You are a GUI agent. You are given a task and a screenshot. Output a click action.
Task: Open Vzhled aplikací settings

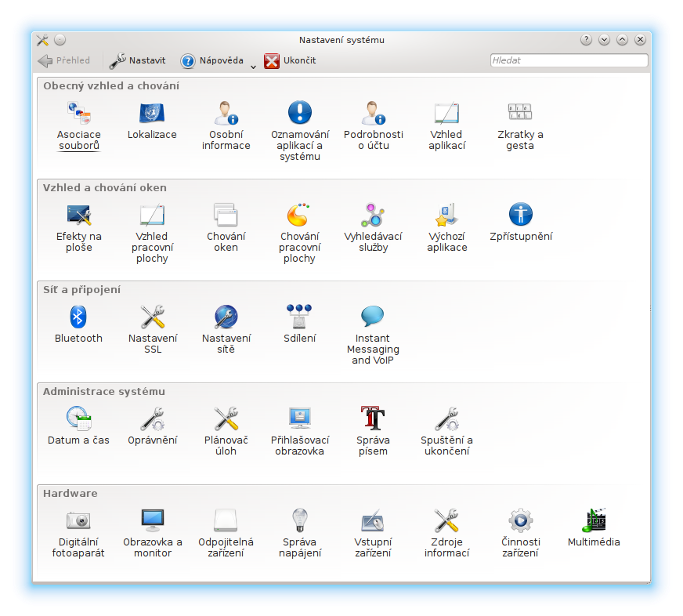[x=447, y=125]
